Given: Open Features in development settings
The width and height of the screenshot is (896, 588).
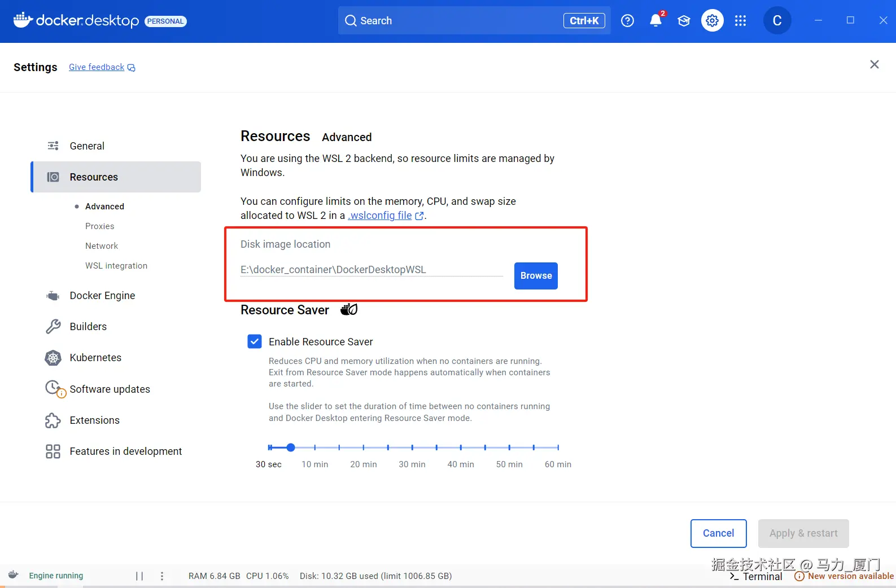Looking at the screenshot, I should point(116,451).
